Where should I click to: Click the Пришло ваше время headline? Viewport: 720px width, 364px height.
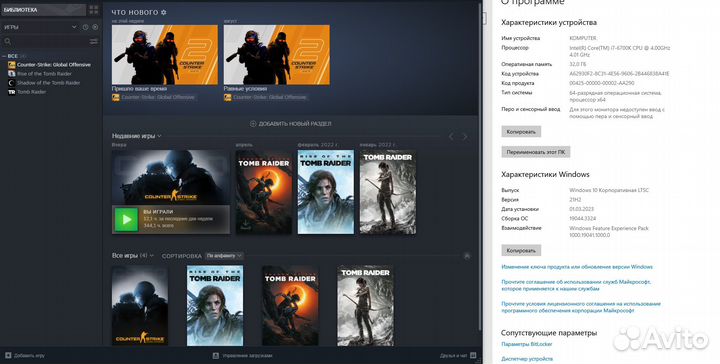point(139,89)
